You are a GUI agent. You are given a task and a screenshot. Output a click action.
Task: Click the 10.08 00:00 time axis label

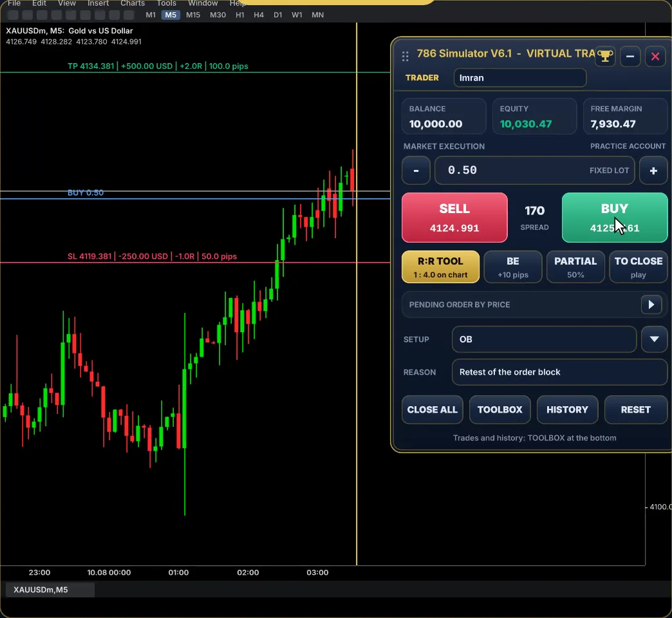(x=109, y=572)
